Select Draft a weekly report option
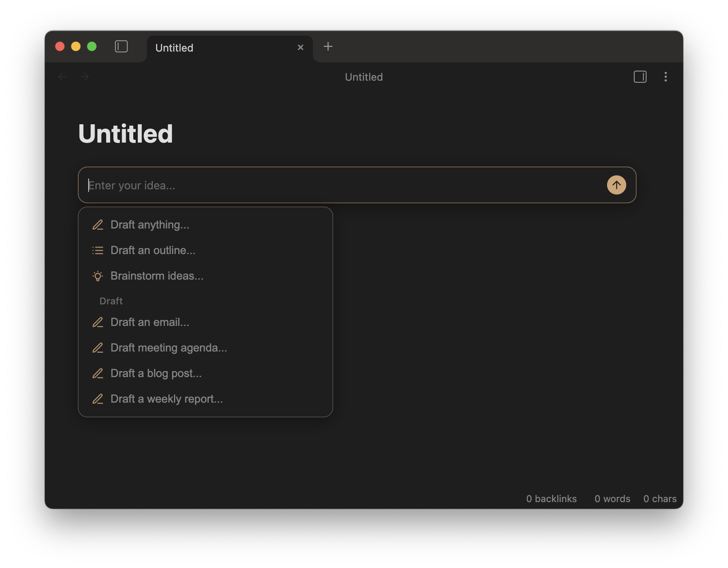The width and height of the screenshot is (728, 568). pos(166,399)
